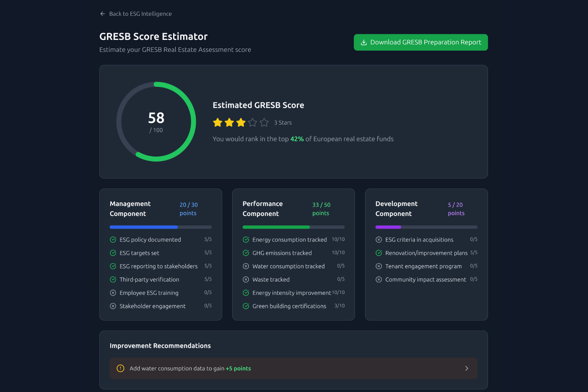Click the third filled gold star
The width and height of the screenshot is (588, 392).
[x=241, y=123]
